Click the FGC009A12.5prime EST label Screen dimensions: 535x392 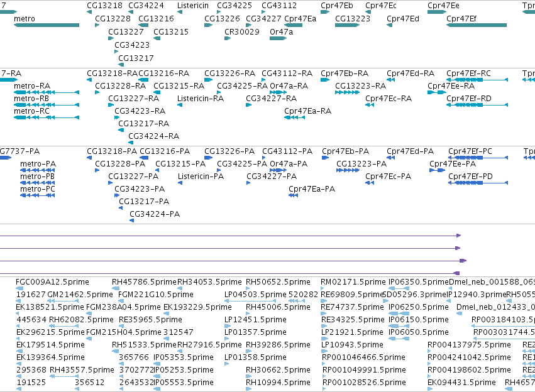[53, 282]
